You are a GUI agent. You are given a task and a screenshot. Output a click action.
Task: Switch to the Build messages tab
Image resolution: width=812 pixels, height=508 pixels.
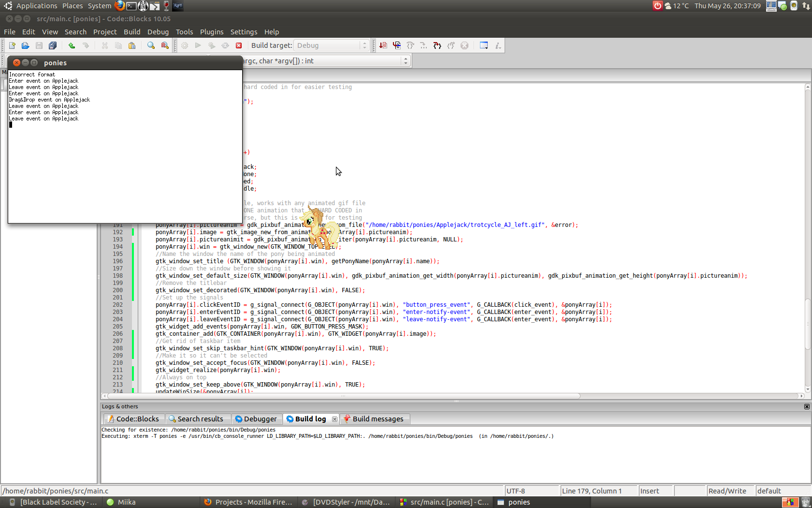[375, 419]
